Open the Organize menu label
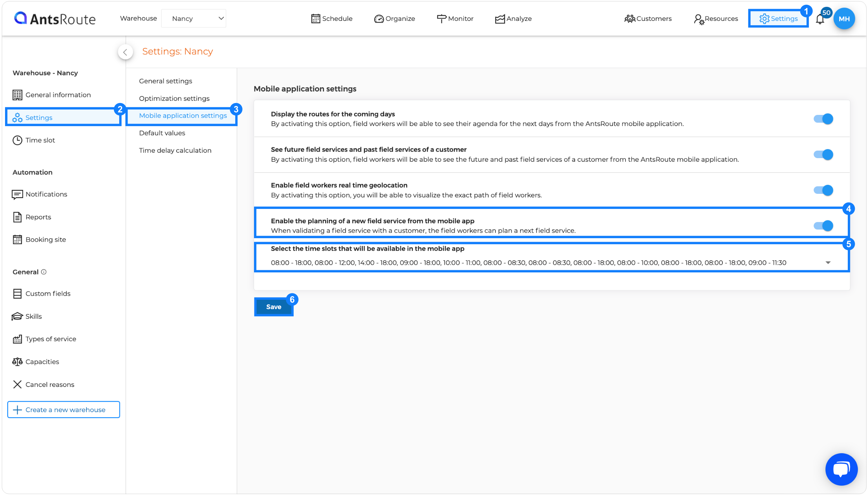Screen dimensions: 868x495 click(x=400, y=18)
